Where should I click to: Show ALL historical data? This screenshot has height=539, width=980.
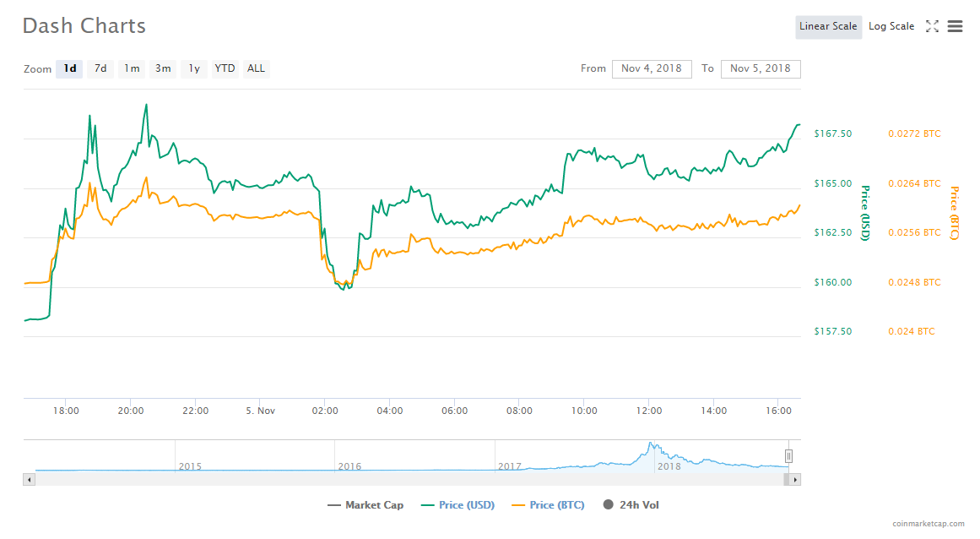click(256, 68)
